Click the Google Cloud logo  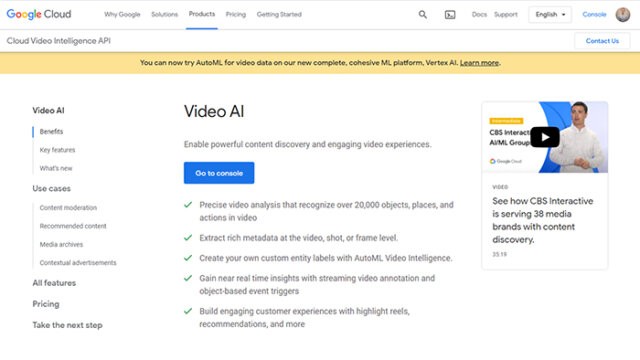coord(39,14)
